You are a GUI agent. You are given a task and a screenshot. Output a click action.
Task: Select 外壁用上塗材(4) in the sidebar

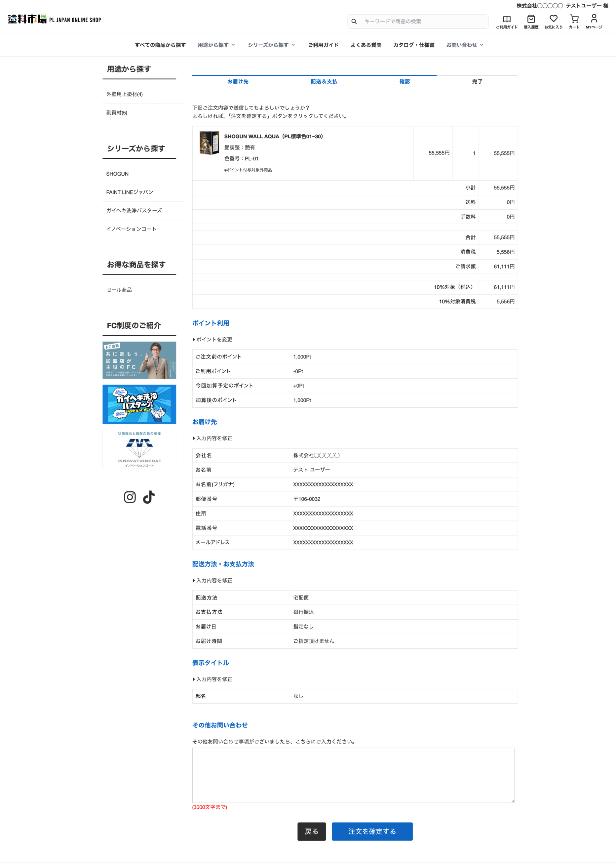pyautogui.click(x=124, y=94)
